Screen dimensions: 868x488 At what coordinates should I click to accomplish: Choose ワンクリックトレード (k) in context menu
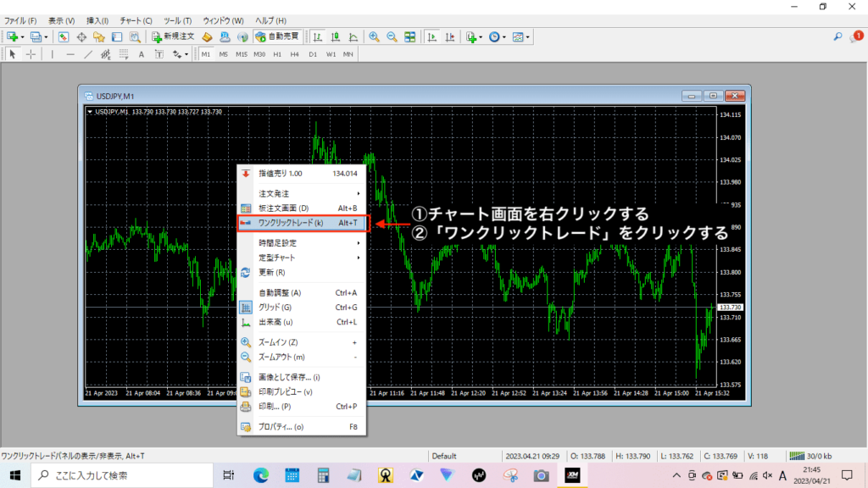tap(303, 223)
